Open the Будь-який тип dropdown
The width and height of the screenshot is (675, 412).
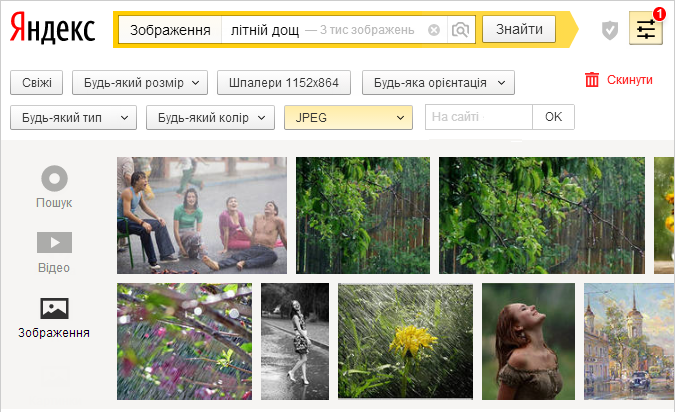point(73,118)
